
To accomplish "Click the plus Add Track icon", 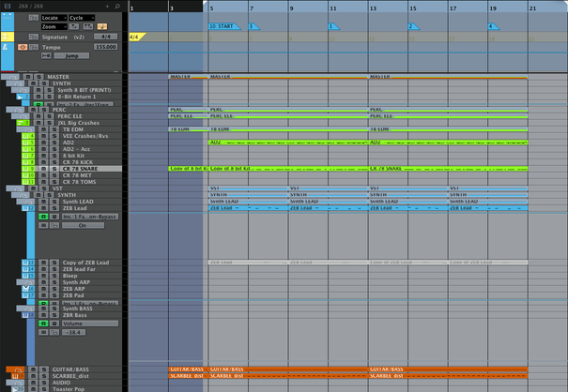I will (x=107, y=6).
